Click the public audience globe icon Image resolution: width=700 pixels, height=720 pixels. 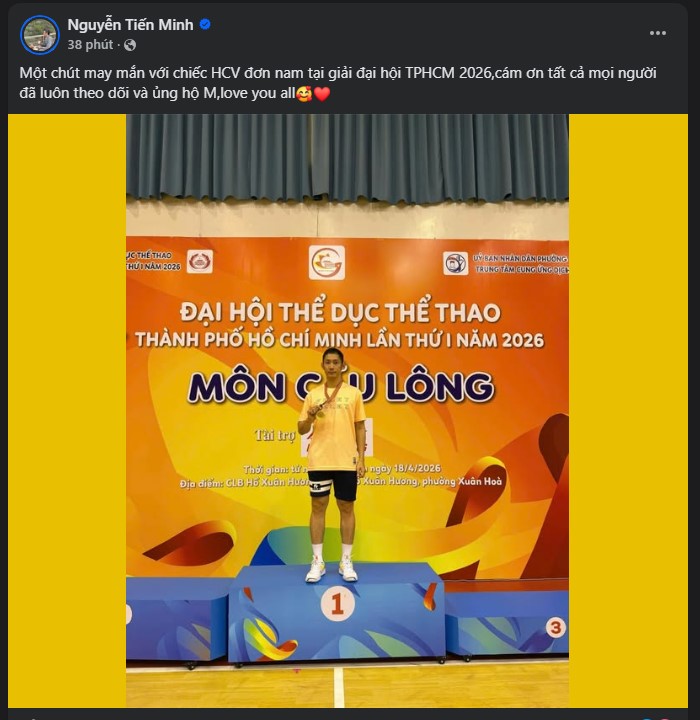pos(130,45)
